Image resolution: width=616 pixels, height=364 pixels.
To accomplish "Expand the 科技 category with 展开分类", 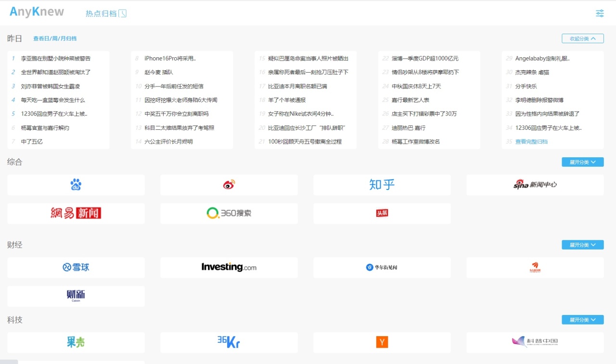I will pos(583,320).
